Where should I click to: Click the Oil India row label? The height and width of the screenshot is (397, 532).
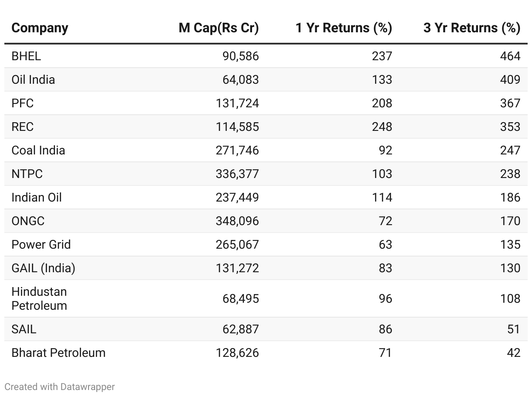pos(33,79)
